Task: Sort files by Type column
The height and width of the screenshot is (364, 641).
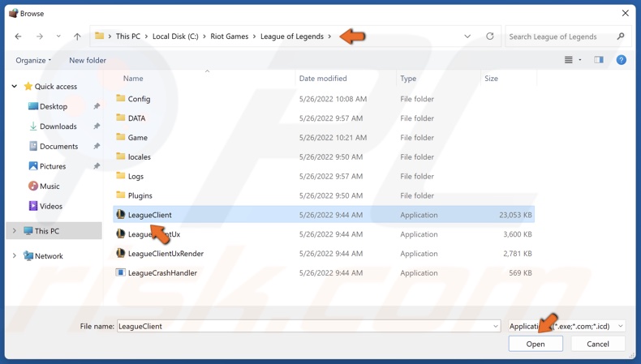Action: coord(408,79)
